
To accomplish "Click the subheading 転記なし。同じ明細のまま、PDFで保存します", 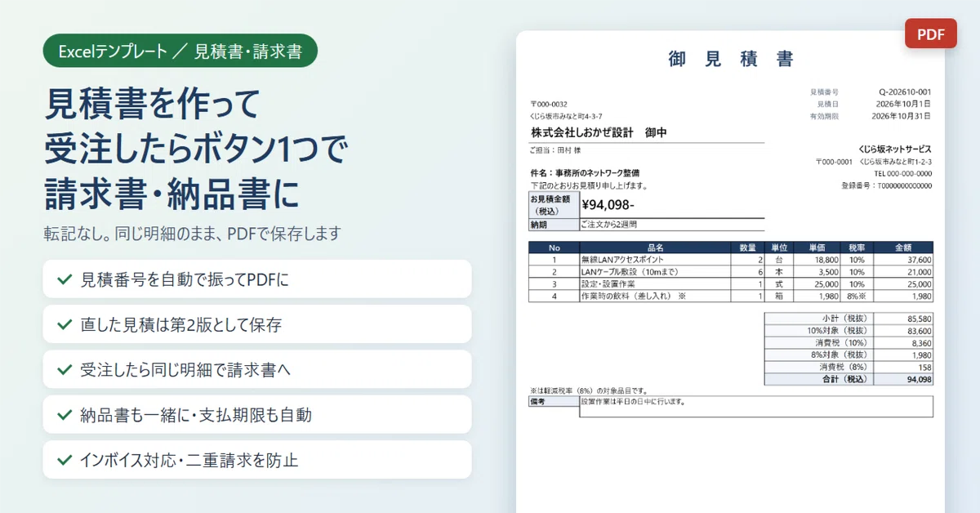I will click(192, 234).
